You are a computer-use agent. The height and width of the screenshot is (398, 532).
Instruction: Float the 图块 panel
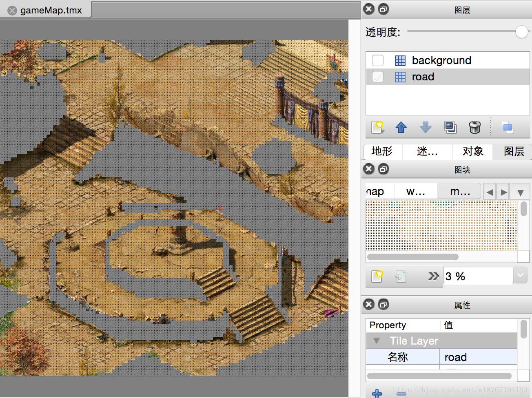coord(383,169)
